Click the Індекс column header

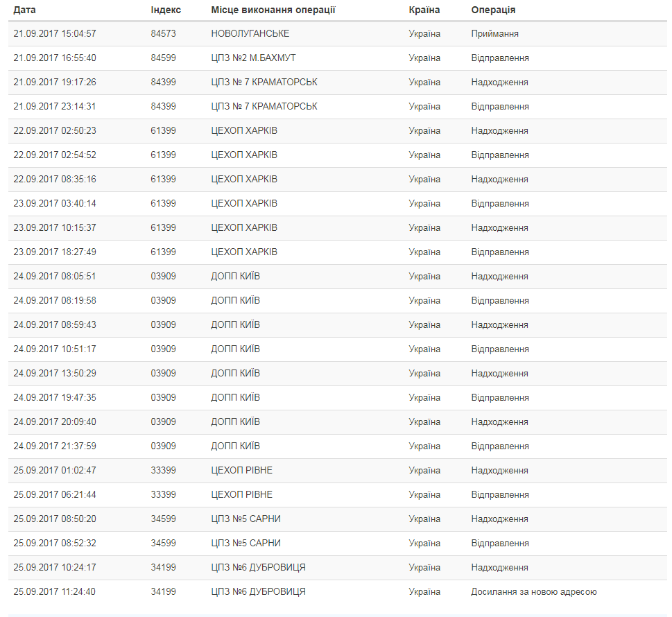pos(166,10)
